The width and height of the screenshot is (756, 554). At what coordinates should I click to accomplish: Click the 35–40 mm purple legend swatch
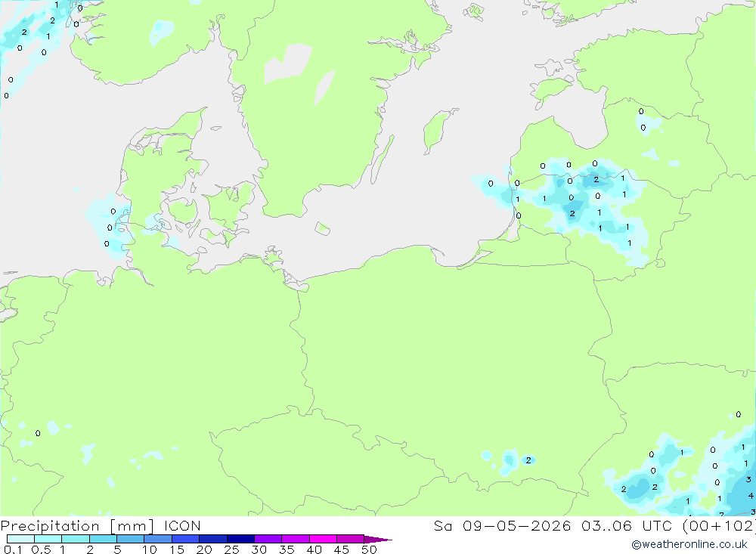coord(296,539)
